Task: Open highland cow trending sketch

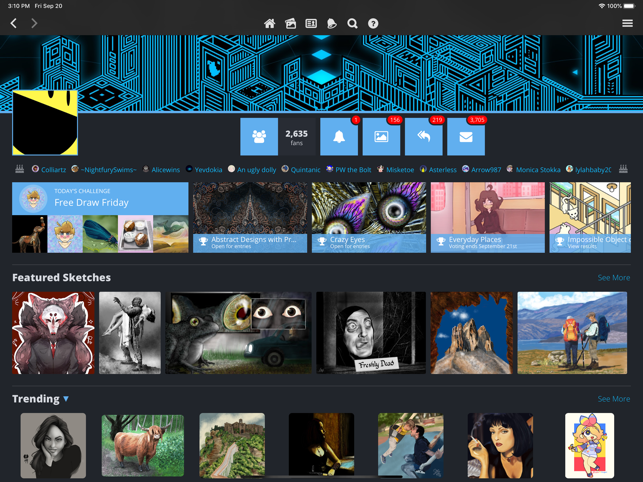Action: coord(143,445)
